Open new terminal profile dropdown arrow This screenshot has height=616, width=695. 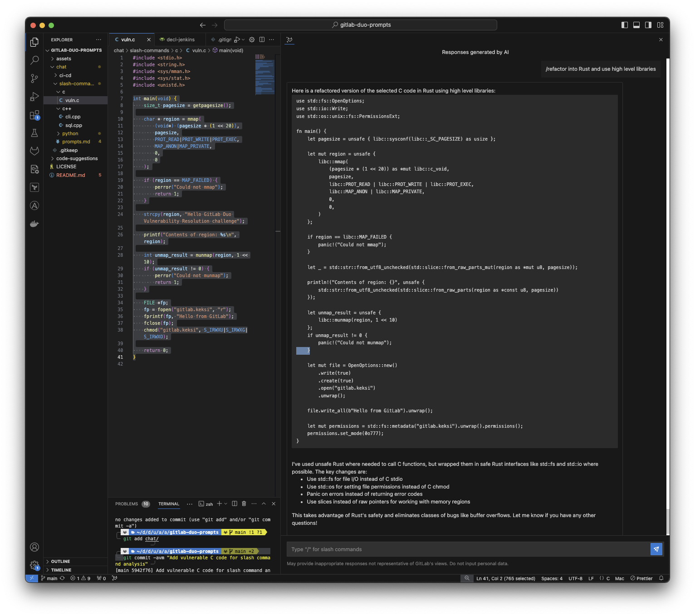226,504
